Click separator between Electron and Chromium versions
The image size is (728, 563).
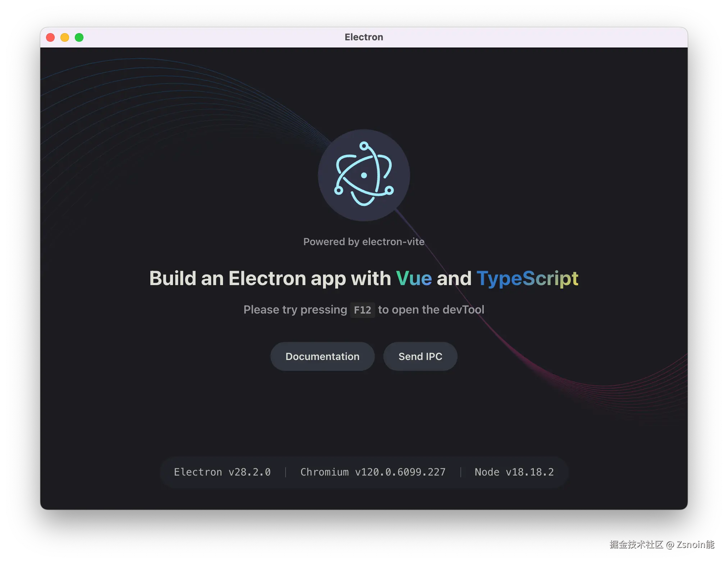pyautogui.click(x=286, y=472)
